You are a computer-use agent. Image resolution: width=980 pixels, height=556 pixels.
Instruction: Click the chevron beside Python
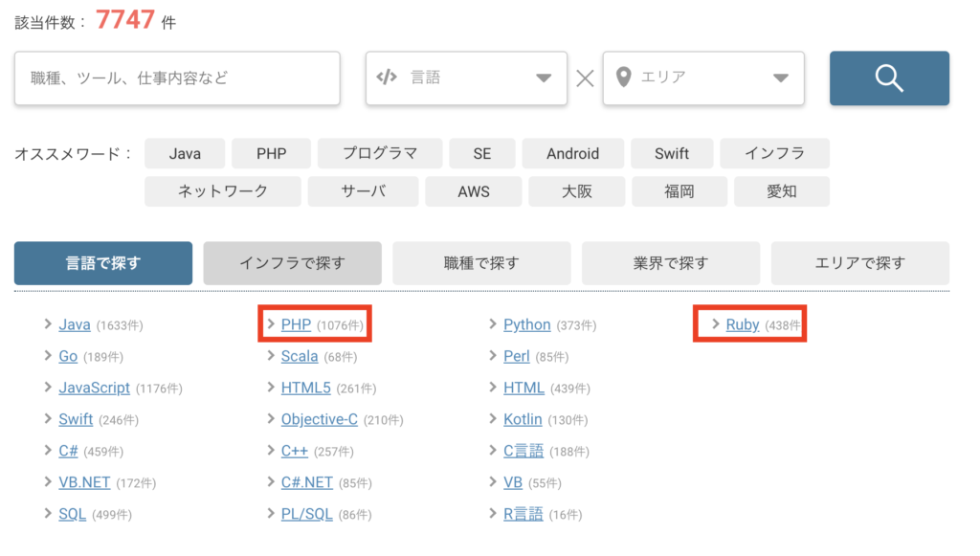[493, 323]
